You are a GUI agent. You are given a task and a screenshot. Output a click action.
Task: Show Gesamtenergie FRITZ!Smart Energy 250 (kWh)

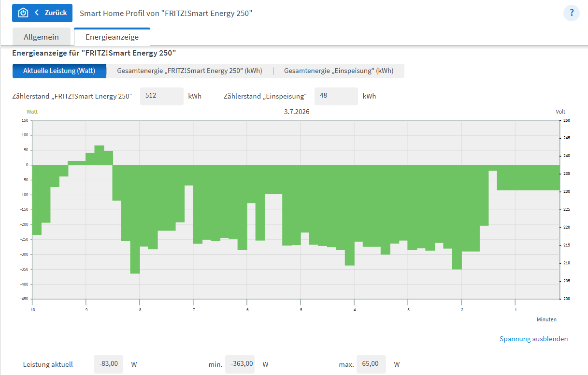189,71
